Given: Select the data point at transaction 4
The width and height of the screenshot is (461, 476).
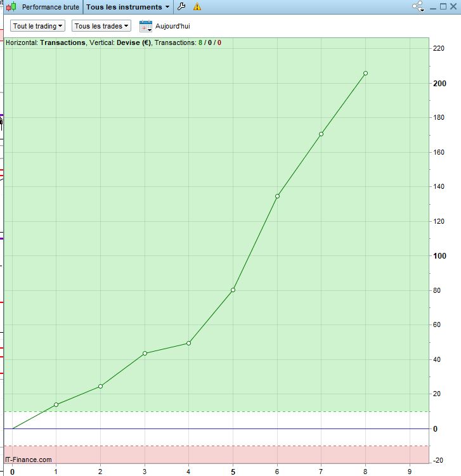Looking at the screenshot, I should [188, 343].
